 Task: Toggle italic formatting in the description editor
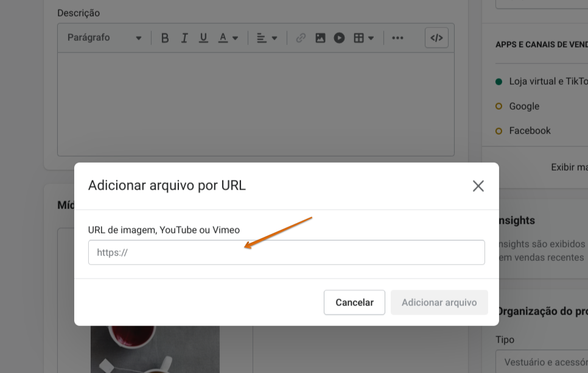184,38
